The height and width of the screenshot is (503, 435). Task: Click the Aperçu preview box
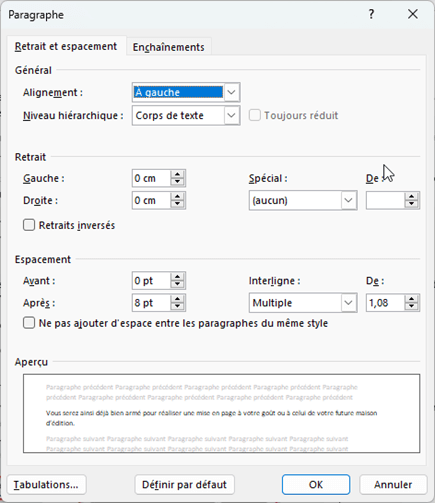pyautogui.click(x=221, y=413)
